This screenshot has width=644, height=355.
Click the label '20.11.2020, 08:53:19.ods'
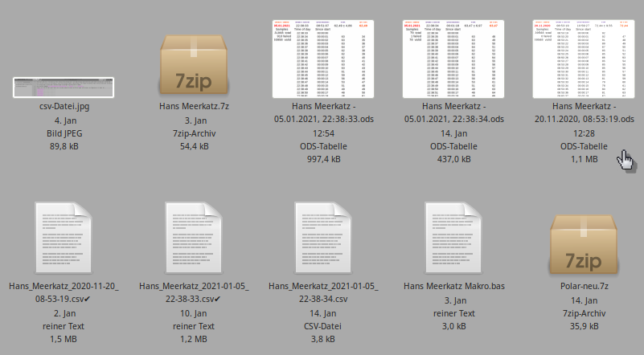[x=584, y=119]
